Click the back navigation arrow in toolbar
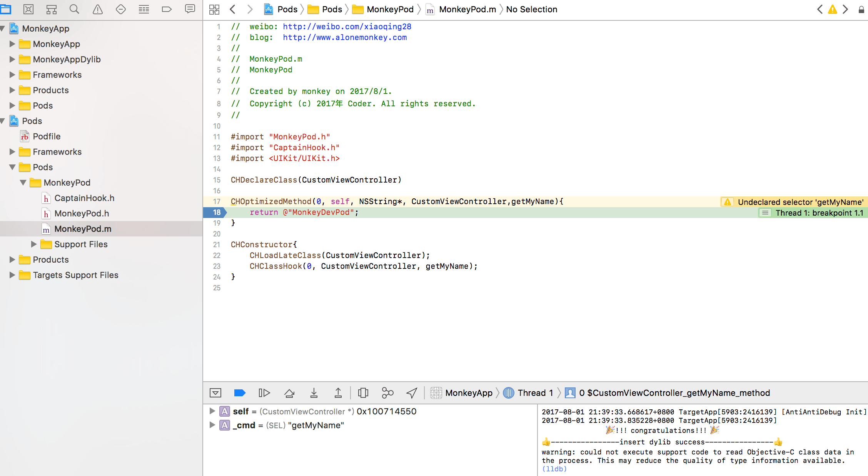Screen dimensions: 868x476 pyautogui.click(x=232, y=9)
